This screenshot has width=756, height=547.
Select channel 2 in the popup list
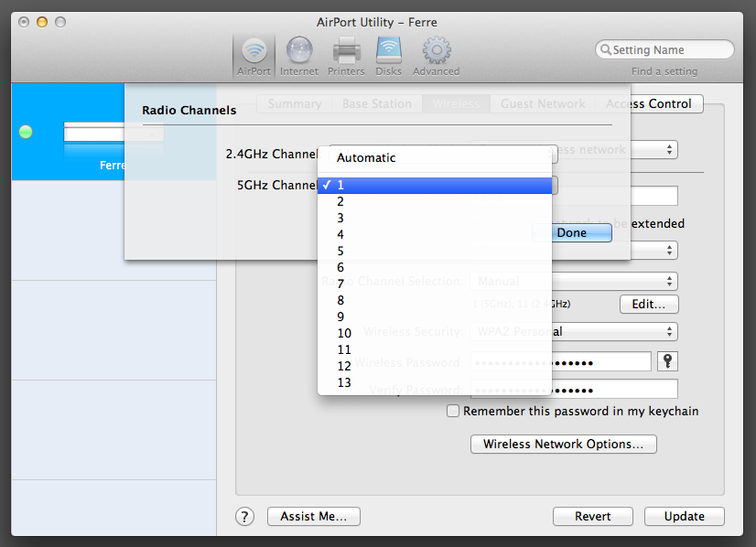[435, 201]
